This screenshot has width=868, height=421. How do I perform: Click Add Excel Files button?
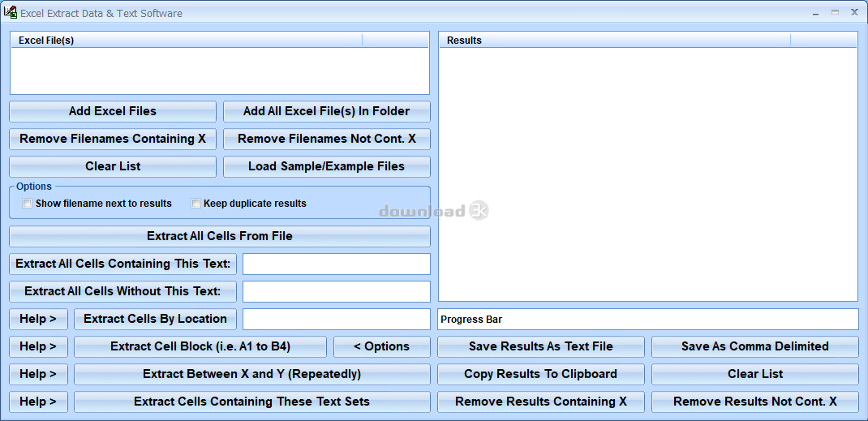(x=113, y=111)
